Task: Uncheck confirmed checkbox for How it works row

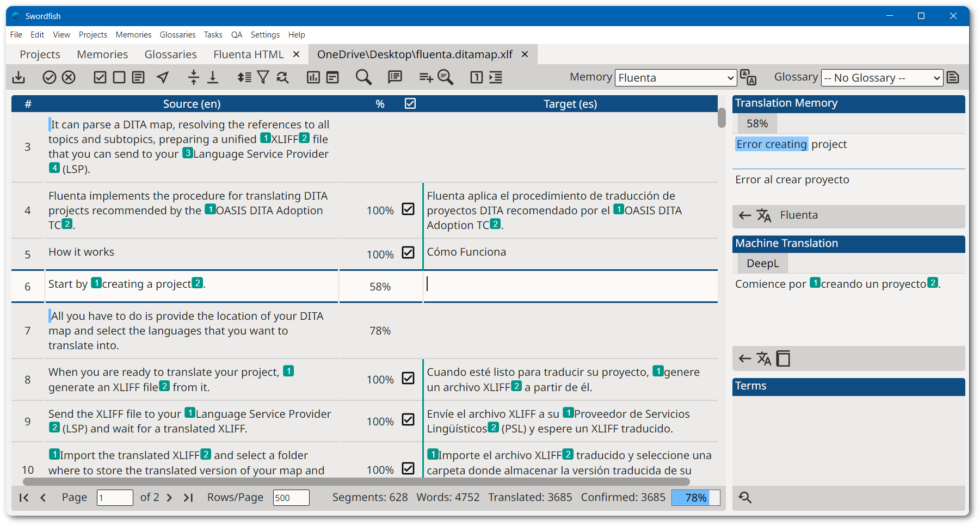Action: pyautogui.click(x=408, y=252)
